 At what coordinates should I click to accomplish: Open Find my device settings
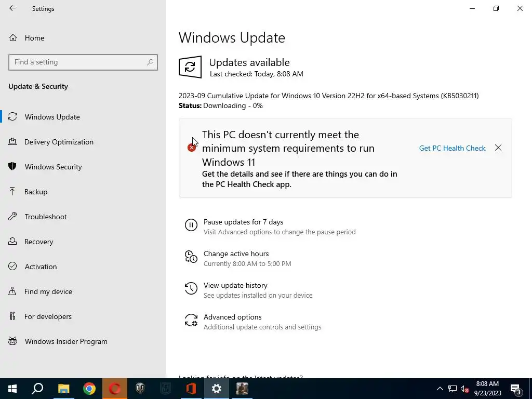click(83, 291)
